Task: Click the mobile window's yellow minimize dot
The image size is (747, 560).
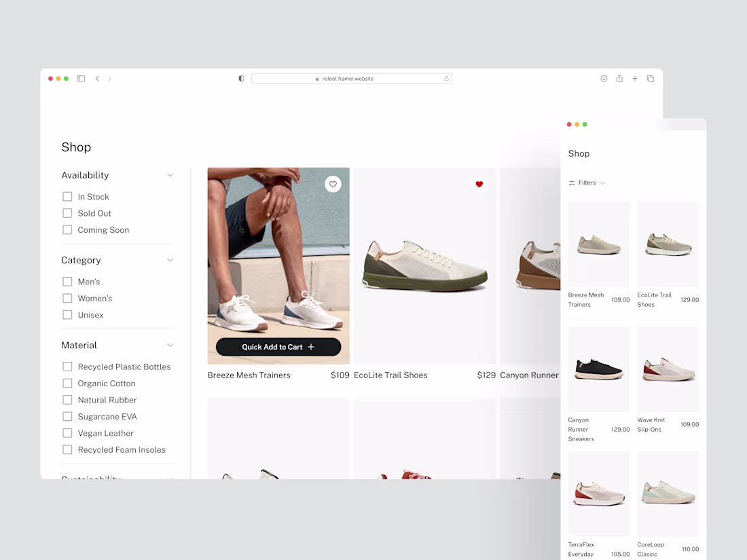Action: [x=577, y=124]
